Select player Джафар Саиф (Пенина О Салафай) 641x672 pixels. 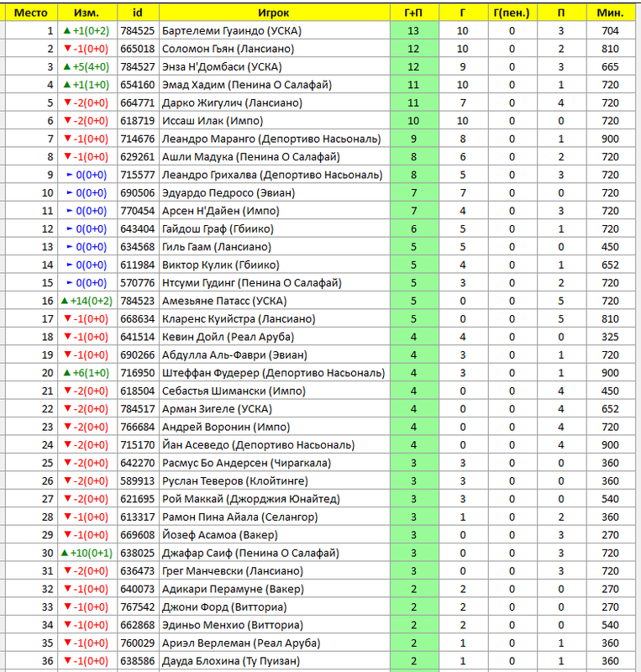click(x=250, y=553)
